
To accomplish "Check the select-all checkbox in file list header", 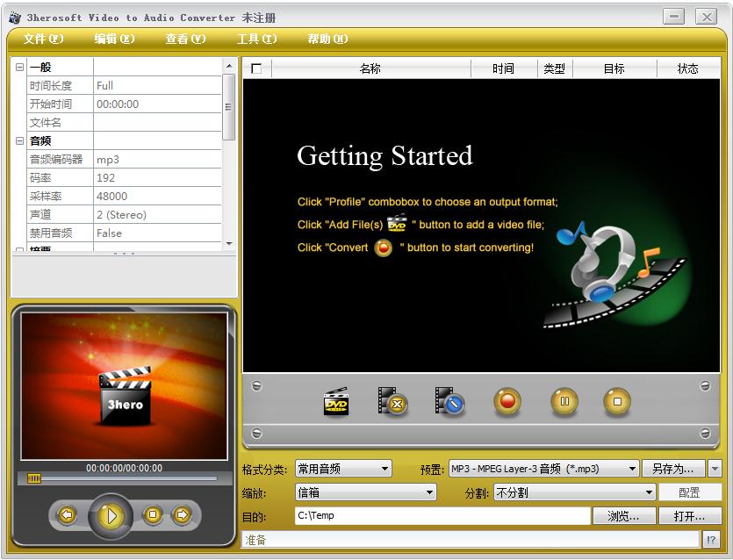I will [x=256, y=68].
